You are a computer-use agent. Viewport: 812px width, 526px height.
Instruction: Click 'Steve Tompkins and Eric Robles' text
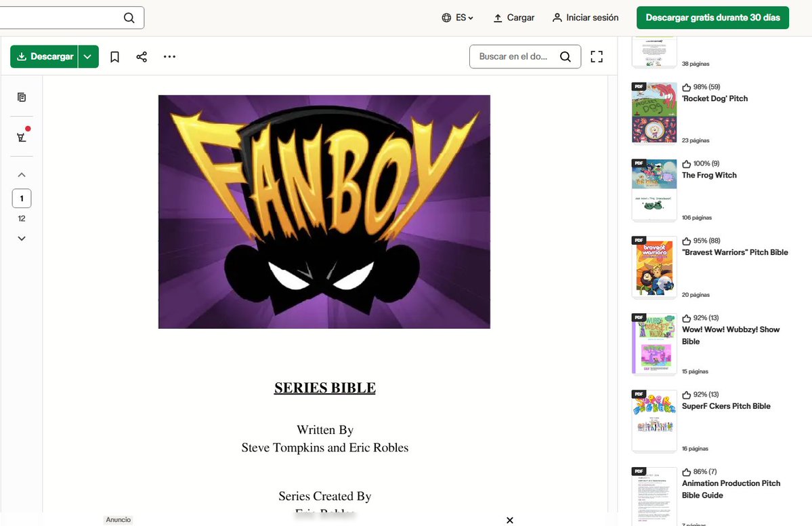click(x=324, y=448)
